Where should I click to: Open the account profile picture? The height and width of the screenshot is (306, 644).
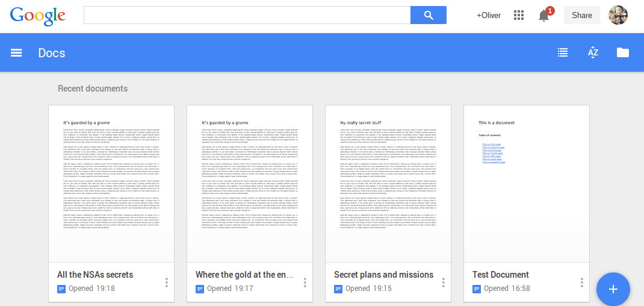[618, 15]
